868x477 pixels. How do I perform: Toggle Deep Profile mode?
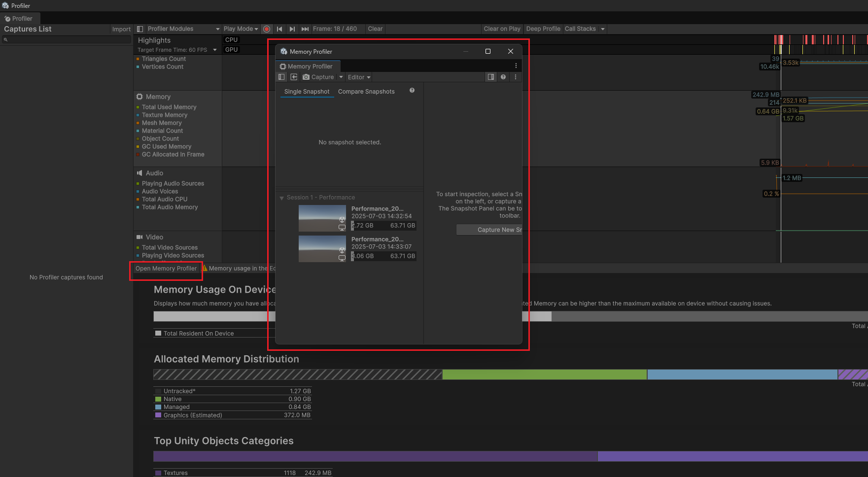pos(543,29)
